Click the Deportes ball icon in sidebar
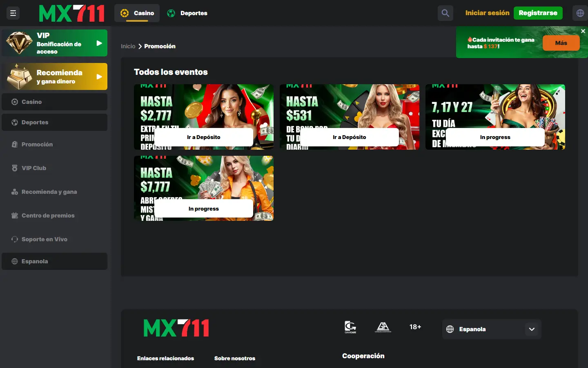 15,122
